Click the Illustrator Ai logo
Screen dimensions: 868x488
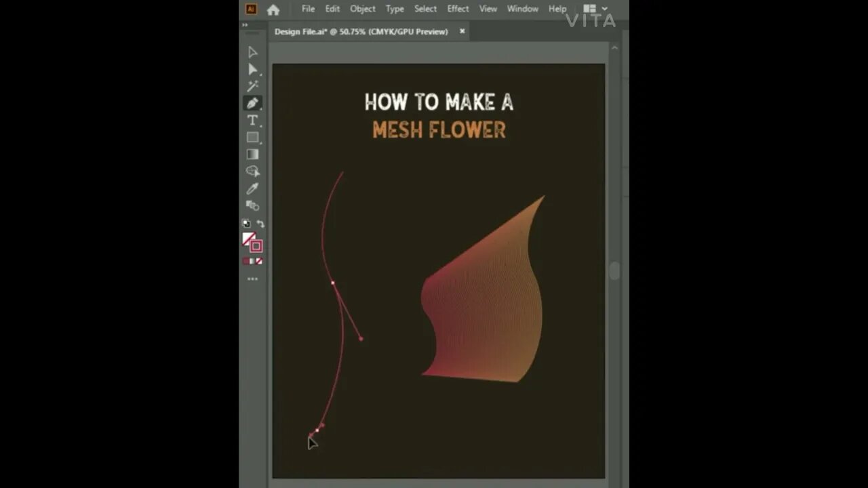click(251, 9)
